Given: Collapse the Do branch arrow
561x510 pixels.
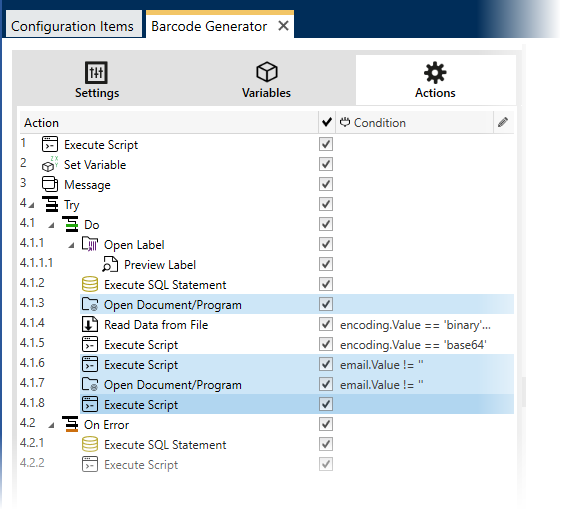Looking at the screenshot, I should (x=52, y=225).
